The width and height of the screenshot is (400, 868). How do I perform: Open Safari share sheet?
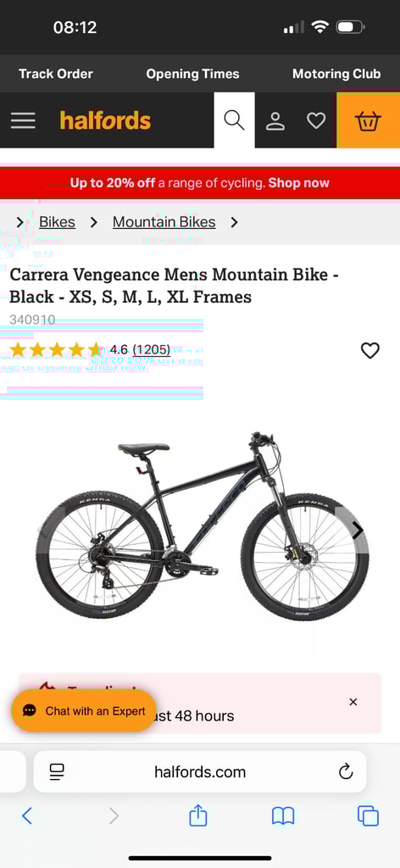[x=198, y=815]
